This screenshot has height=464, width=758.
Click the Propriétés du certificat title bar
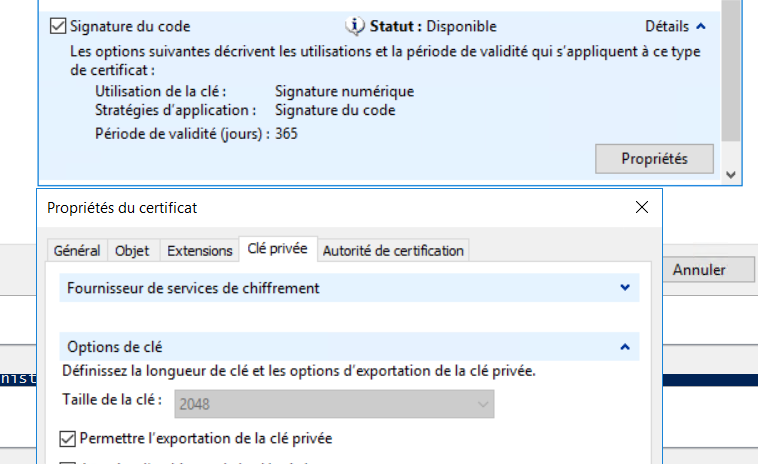coord(300,208)
